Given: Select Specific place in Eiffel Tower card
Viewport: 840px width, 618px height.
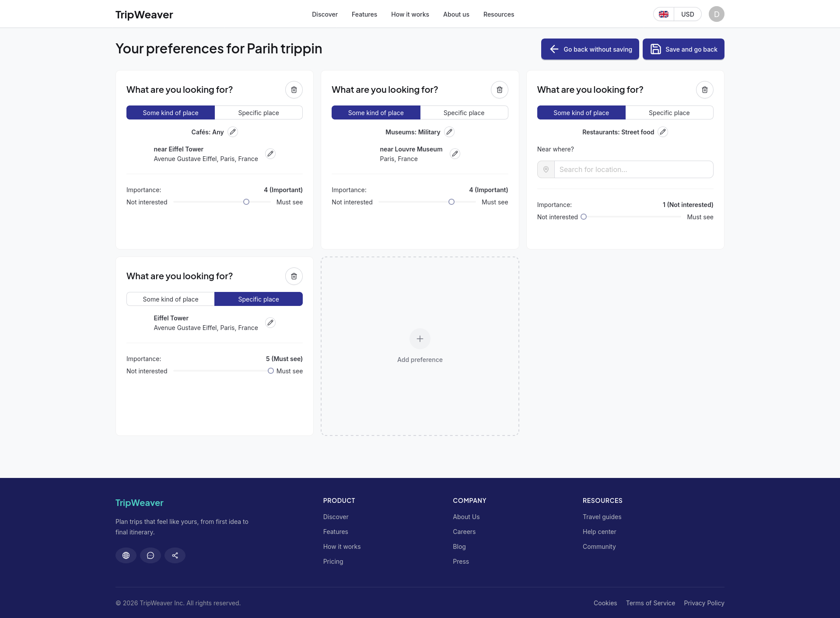Looking at the screenshot, I should [259, 299].
